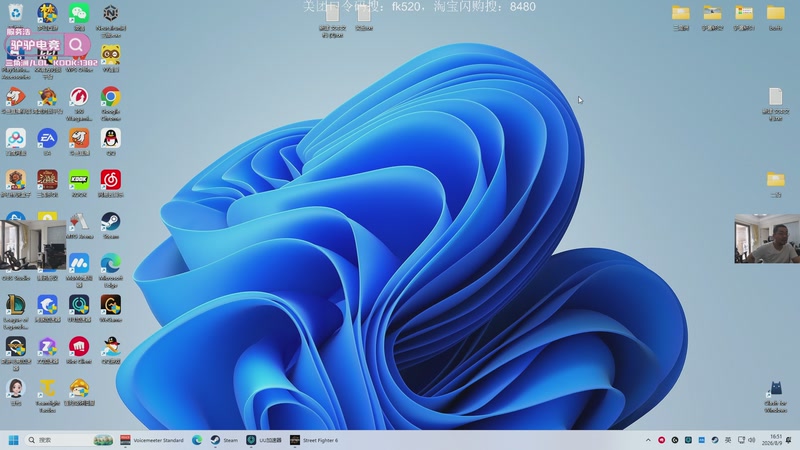Image resolution: width=800 pixels, height=450 pixels.
Task: Launch the mushroom MapleStory desktop icon
Action: [79, 389]
